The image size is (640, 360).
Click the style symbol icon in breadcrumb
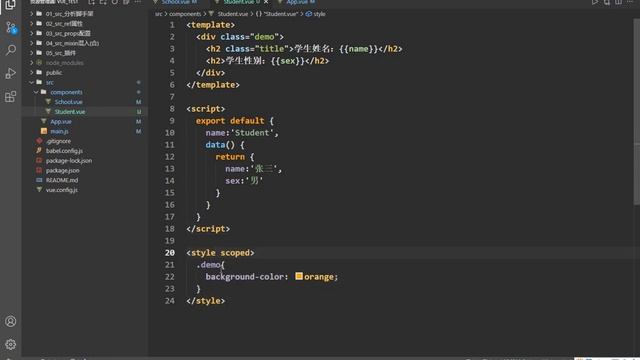(309, 14)
